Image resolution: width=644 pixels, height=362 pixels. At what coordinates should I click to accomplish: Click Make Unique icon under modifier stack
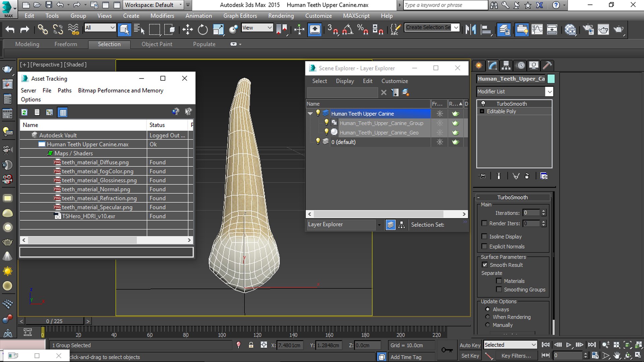pyautogui.click(x=516, y=176)
